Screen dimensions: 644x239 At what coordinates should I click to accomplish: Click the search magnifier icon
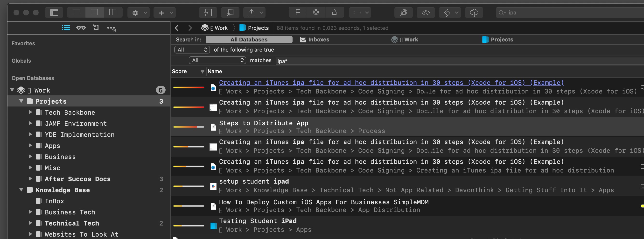pyautogui.click(x=502, y=13)
